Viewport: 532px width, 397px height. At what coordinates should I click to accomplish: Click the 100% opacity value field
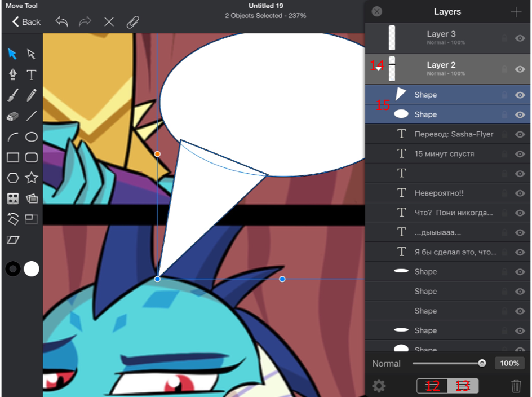click(509, 363)
